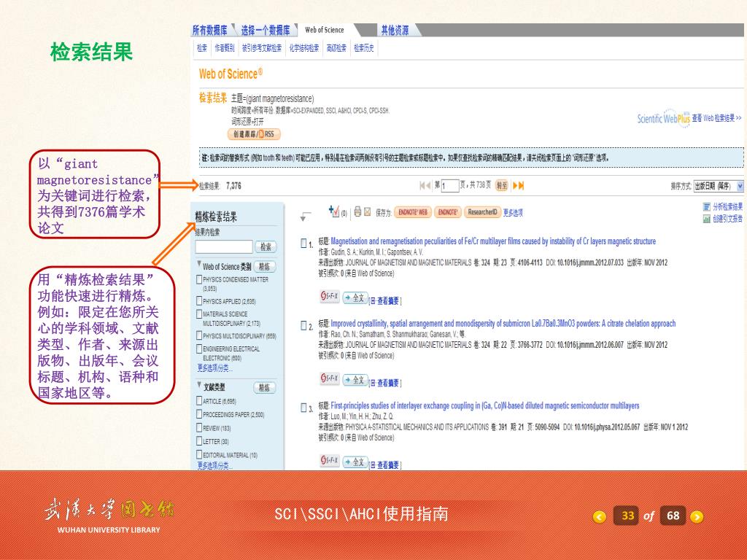Screen dimensions: 747x560
Task: Click the previous results page arrow
Action: (x=428, y=186)
